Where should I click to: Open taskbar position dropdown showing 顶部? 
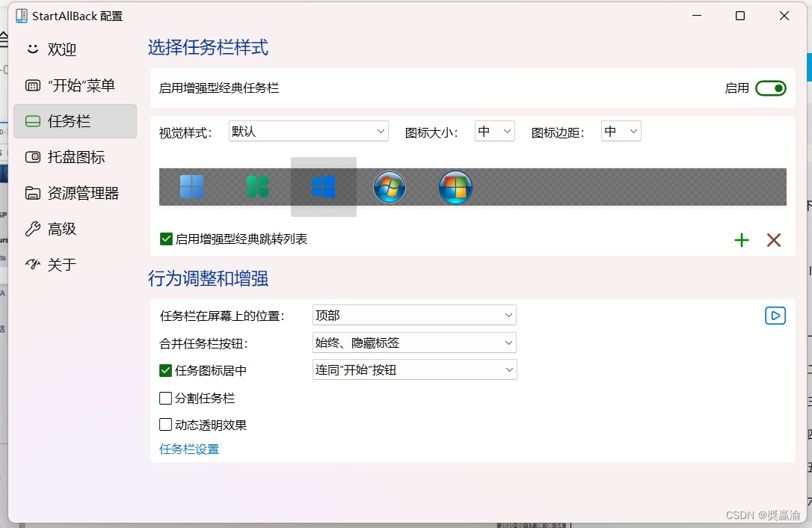pyautogui.click(x=414, y=315)
